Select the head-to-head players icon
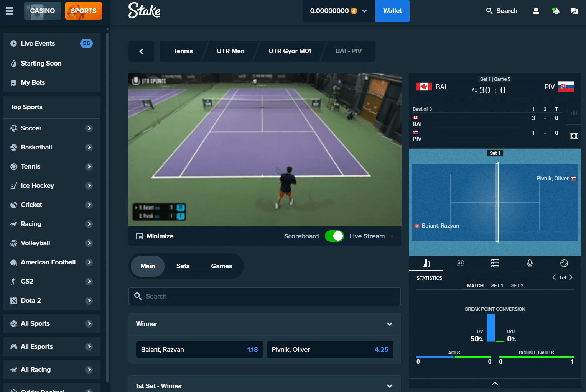Screen dimensions: 586x392 461,263
